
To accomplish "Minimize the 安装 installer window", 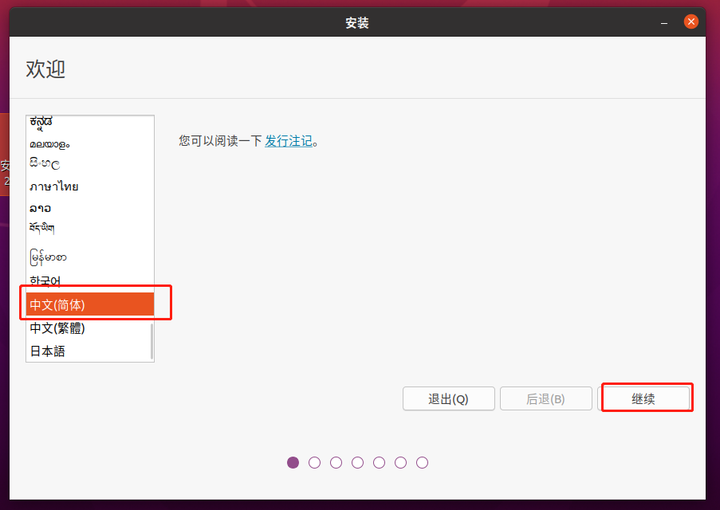I will coord(664,22).
